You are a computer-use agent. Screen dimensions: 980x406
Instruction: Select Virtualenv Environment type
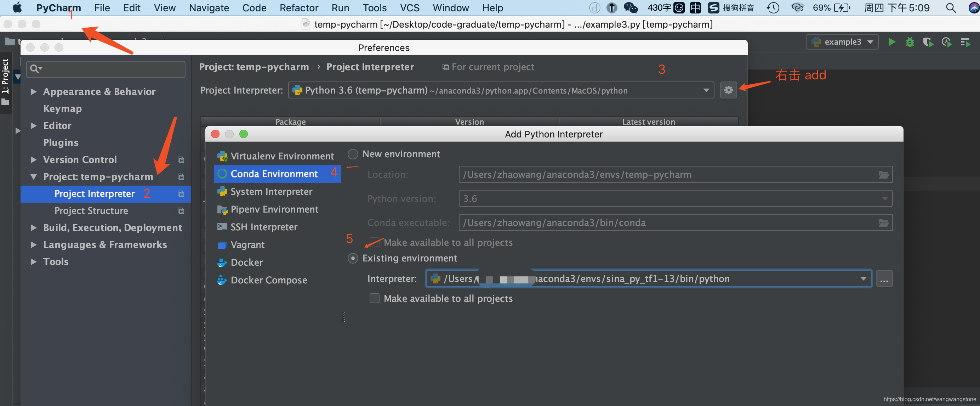click(282, 156)
